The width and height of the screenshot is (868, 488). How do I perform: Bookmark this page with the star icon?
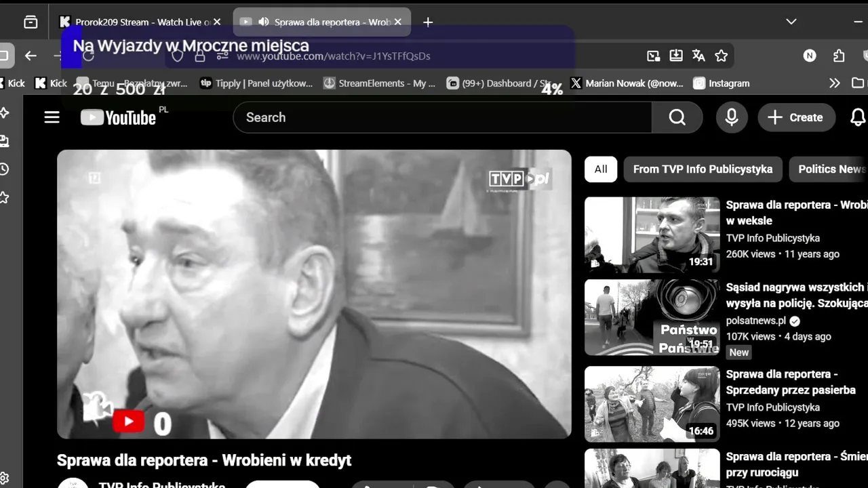click(x=722, y=56)
